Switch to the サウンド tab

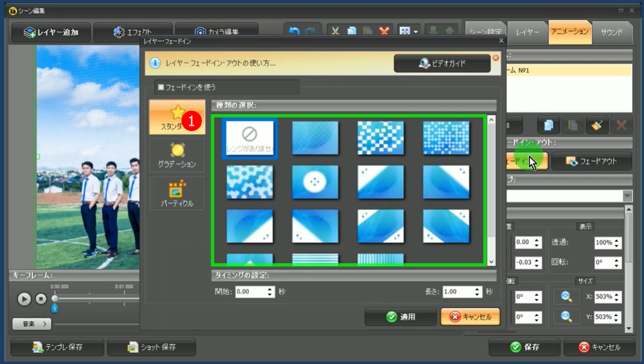(612, 32)
